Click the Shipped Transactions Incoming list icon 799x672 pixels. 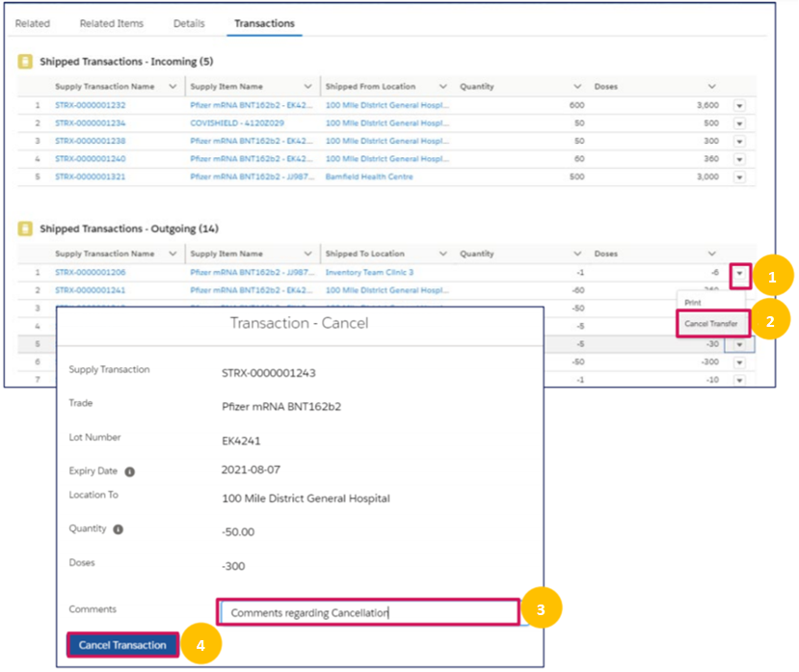[x=25, y=61]
